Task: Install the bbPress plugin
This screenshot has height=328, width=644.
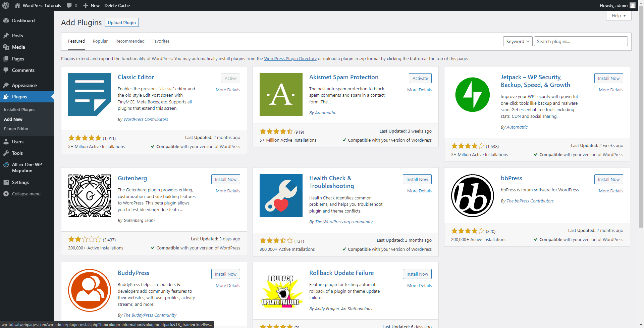Action: pos(608,179)
